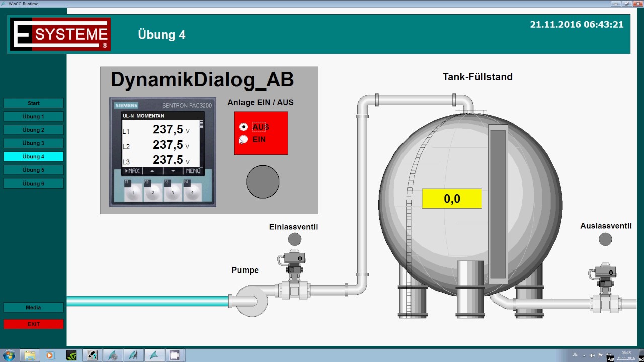Go to the Übung 5 page

click(34, 170)
